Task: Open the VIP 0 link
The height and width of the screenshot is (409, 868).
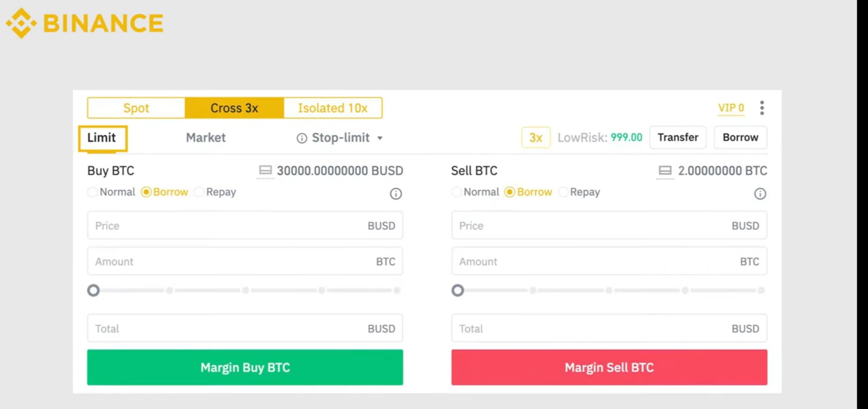Action: point(731,108)
